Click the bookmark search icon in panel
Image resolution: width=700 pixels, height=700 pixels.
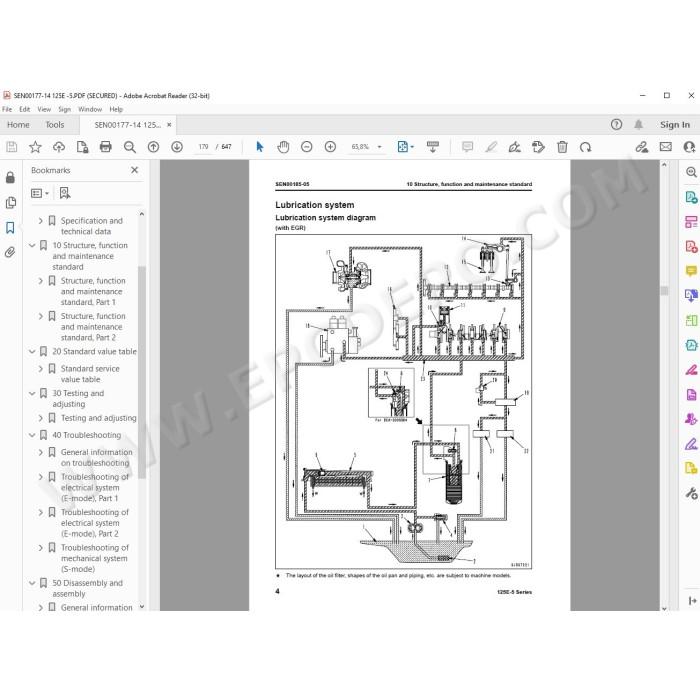[65, 193]
